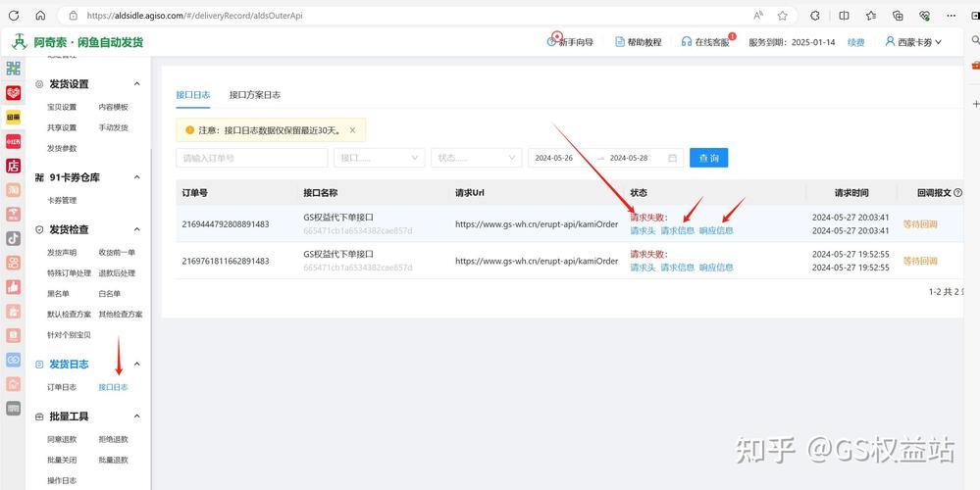Open 特殊订单处理 in sidebar

click(70, 272)
